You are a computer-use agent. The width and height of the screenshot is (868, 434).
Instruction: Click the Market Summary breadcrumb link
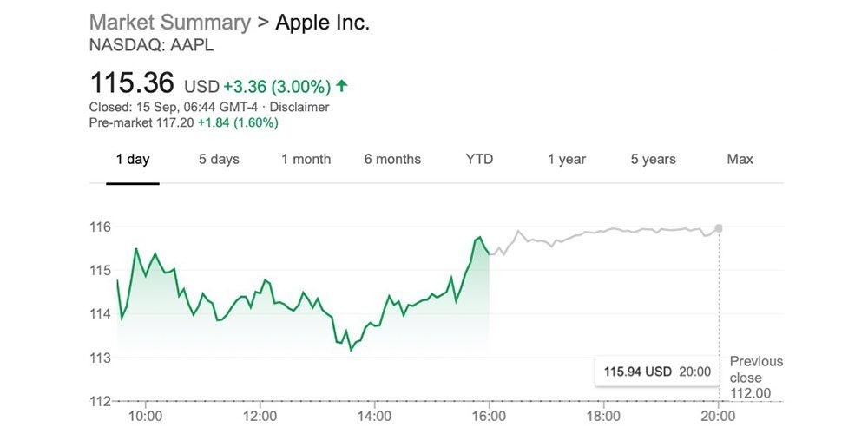[169, 23]
